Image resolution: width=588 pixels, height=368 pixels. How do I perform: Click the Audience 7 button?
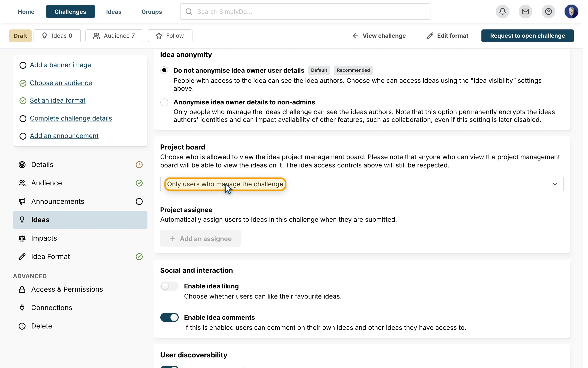coord(114,36)
